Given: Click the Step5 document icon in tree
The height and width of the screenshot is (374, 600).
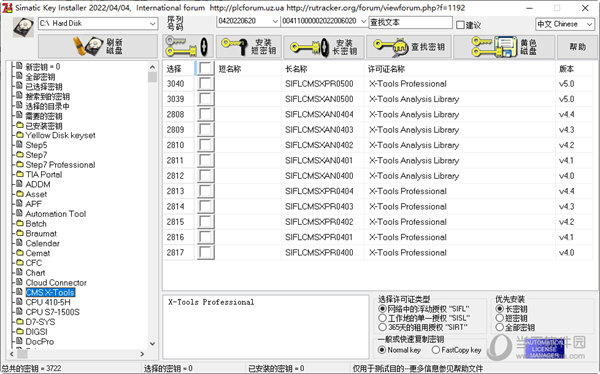Looking at the screenshot, I should click(20, 145).
